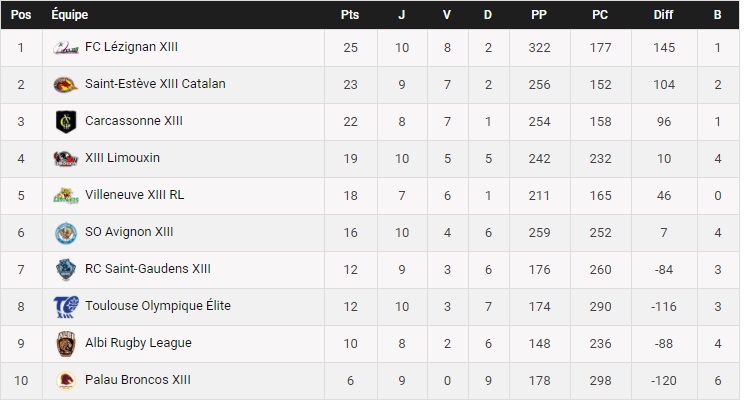Click the Équipe column header
The width and height of the screenshot is (744, 400).
coord(70,14)
